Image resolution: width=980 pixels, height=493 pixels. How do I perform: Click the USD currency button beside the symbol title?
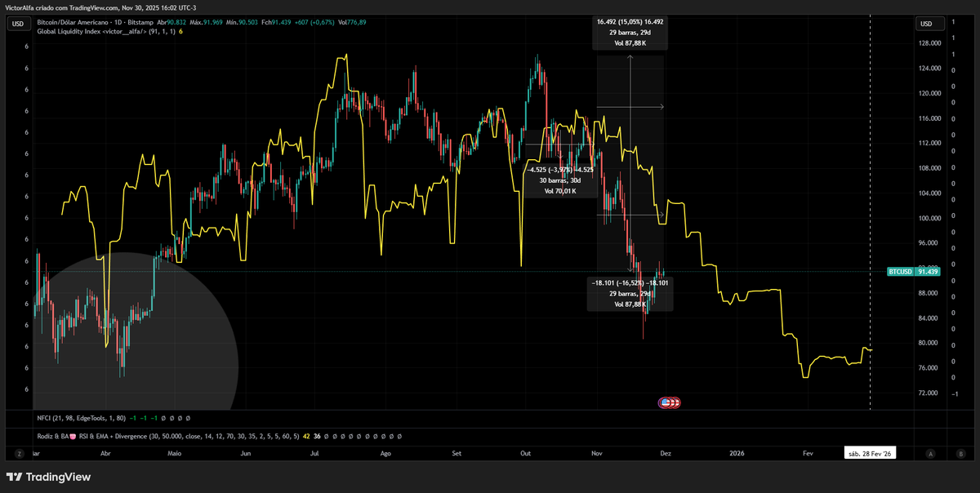[17, 24]
